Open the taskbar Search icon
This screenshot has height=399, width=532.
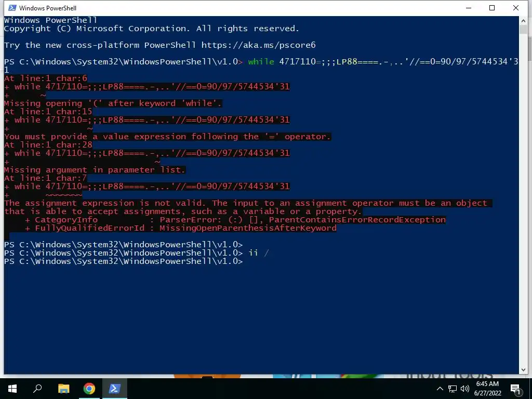37,389
